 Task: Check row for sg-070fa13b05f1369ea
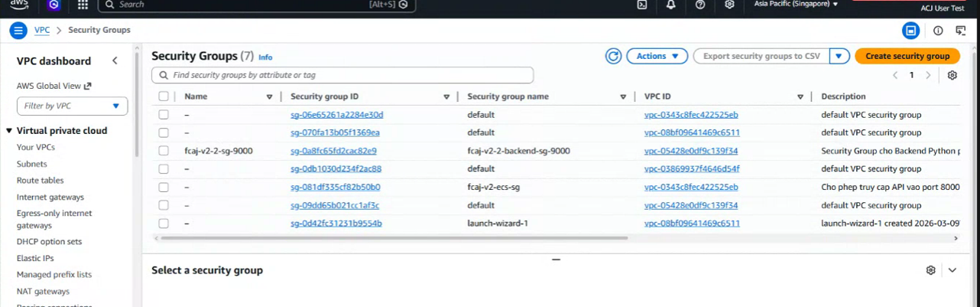pyautogui.click(x=164, y=132)
